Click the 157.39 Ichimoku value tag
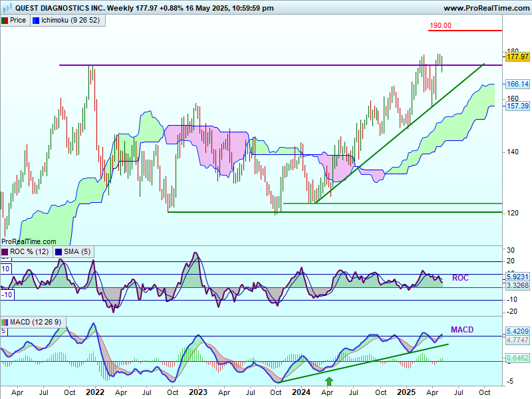This screenshot has width=532, height=399. tap(517, 106)
